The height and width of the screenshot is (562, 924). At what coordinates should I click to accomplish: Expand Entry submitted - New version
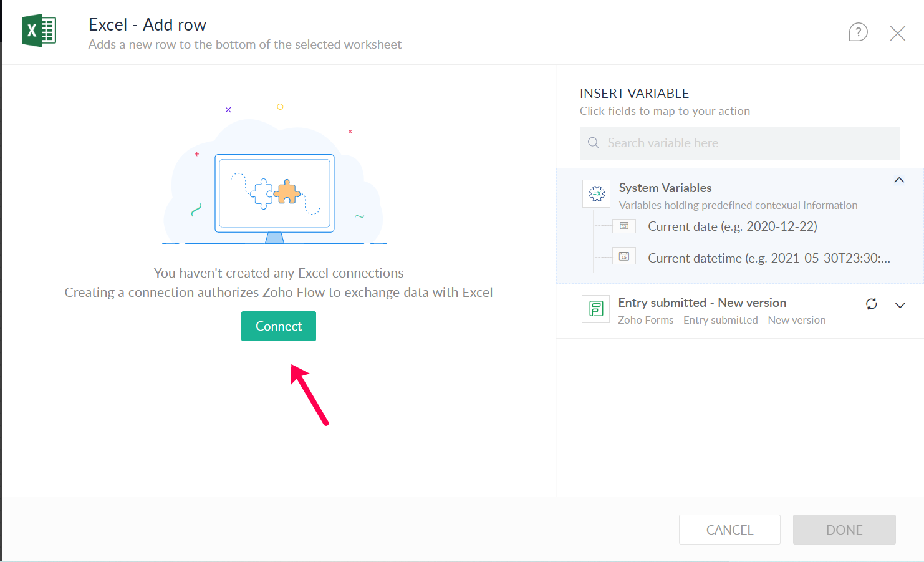coord(900,305)
